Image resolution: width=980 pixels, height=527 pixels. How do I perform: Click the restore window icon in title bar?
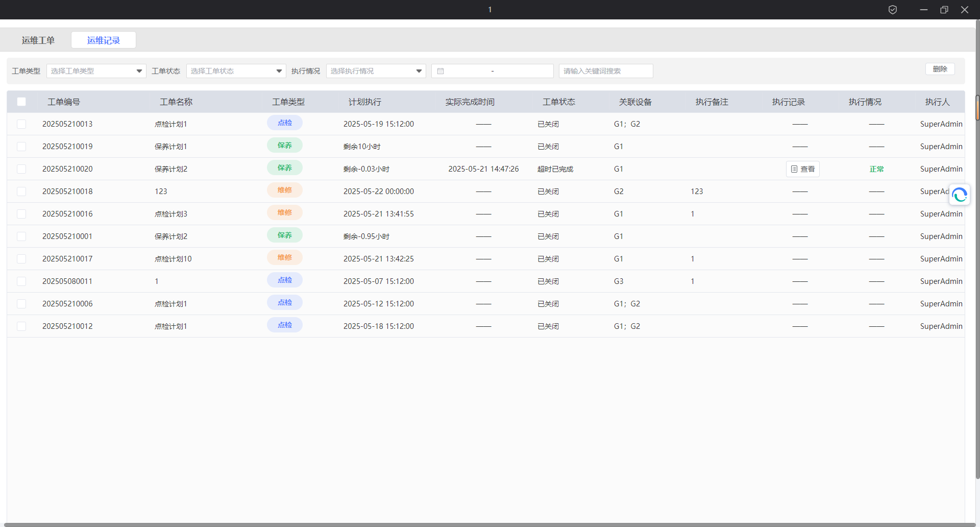[x=944, y=10]
